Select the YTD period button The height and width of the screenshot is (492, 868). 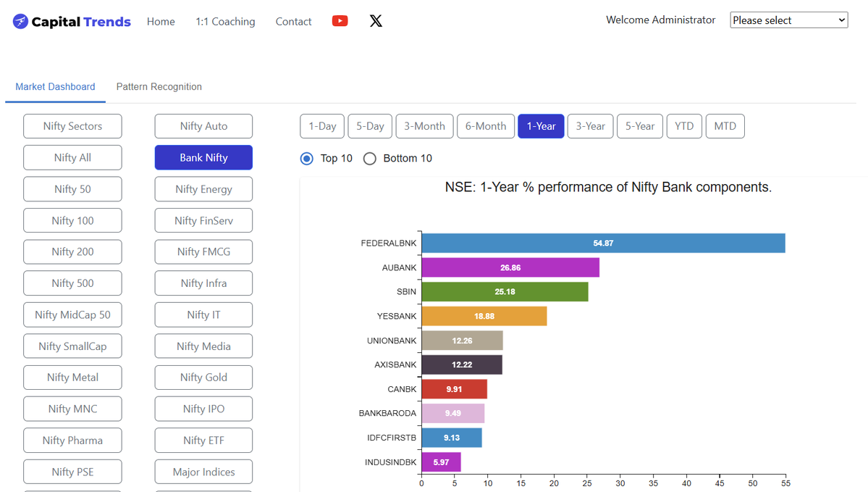click(x=684, y=126)
